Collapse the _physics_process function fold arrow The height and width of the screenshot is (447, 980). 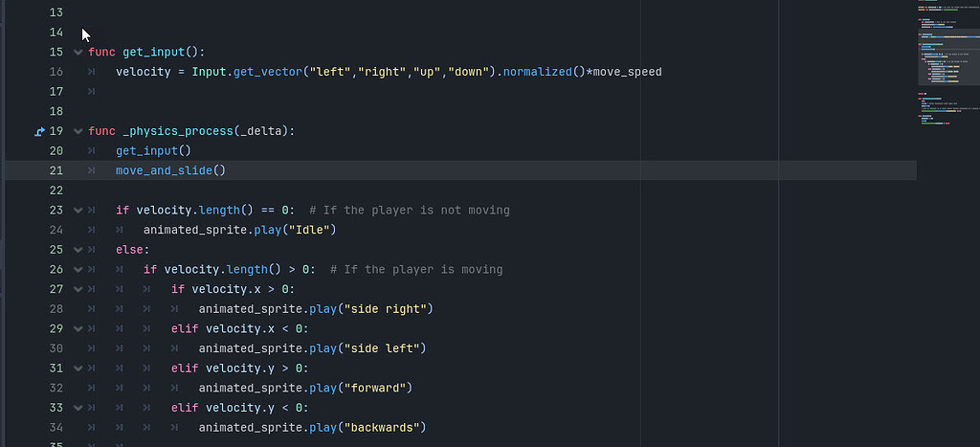78,131
